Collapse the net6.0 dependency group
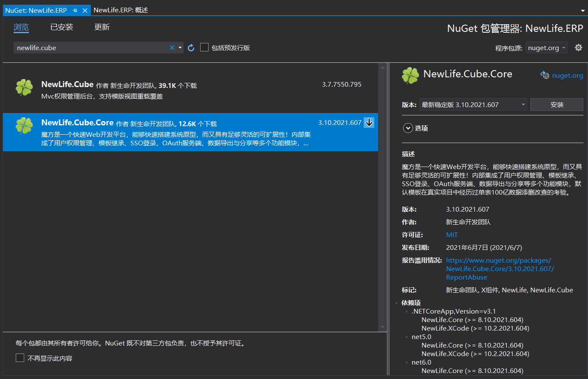Viewport: 588px width, 379px height. 407,362
